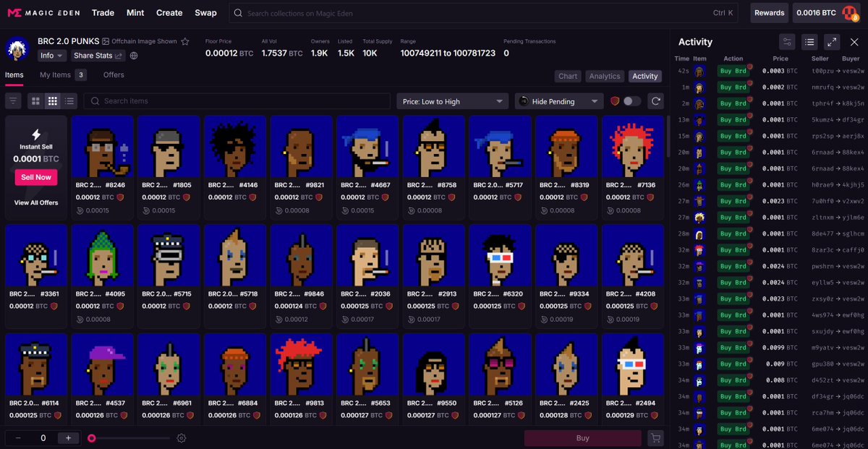The height and width of the screenshot is (449, 868).
Task: Switch to the My Items tab
Action: (x=63, y=74)
